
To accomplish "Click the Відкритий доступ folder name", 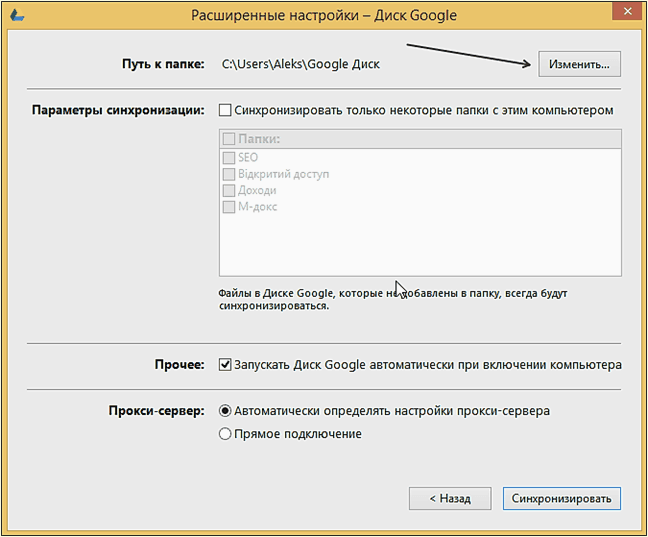I will pos(284,174).
